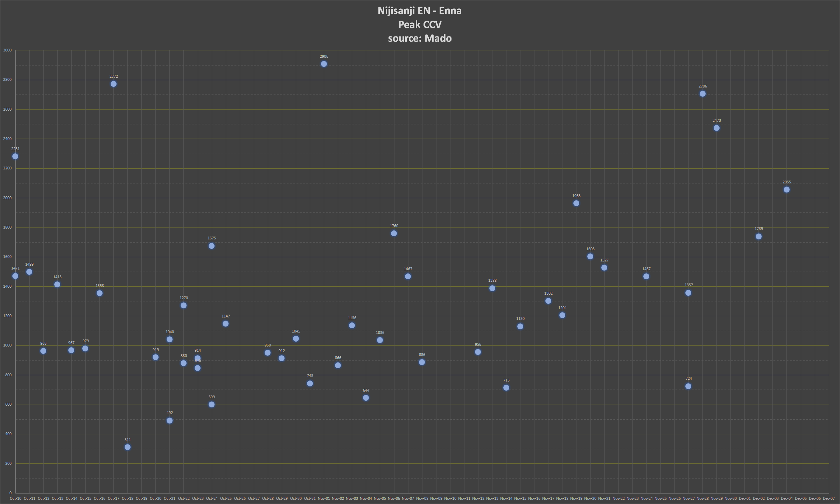Select the data point labeled 1675
The image size is (840, 504).
click(211, 246)
